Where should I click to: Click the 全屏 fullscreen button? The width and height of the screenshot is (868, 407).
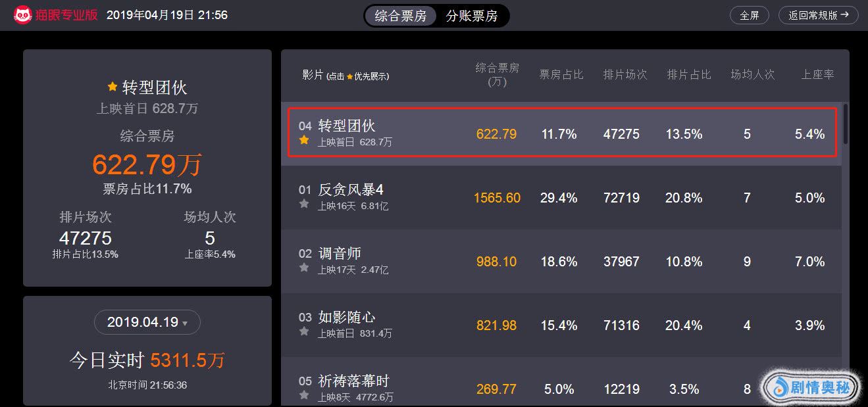749,15
